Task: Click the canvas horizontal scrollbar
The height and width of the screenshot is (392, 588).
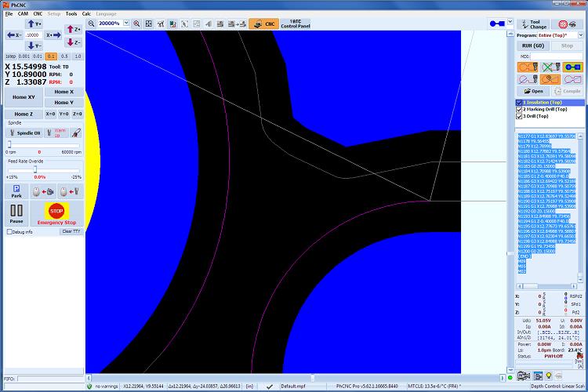Action: pyautogui.click(x=296, y=378)
